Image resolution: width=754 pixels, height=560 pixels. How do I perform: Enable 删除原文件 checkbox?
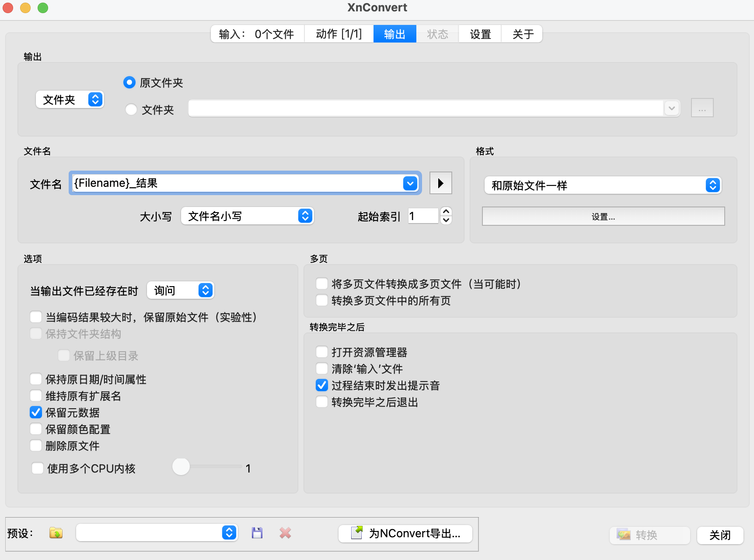36,445
